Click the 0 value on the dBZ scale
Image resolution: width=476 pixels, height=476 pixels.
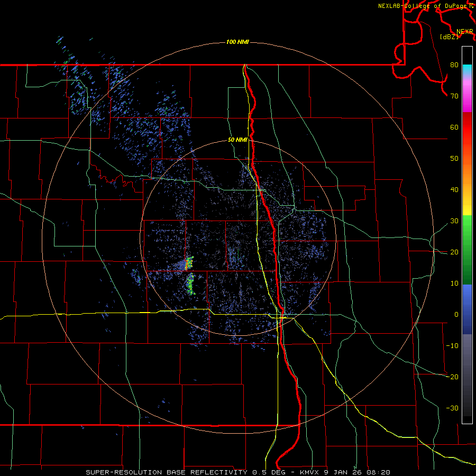[456, 315]
